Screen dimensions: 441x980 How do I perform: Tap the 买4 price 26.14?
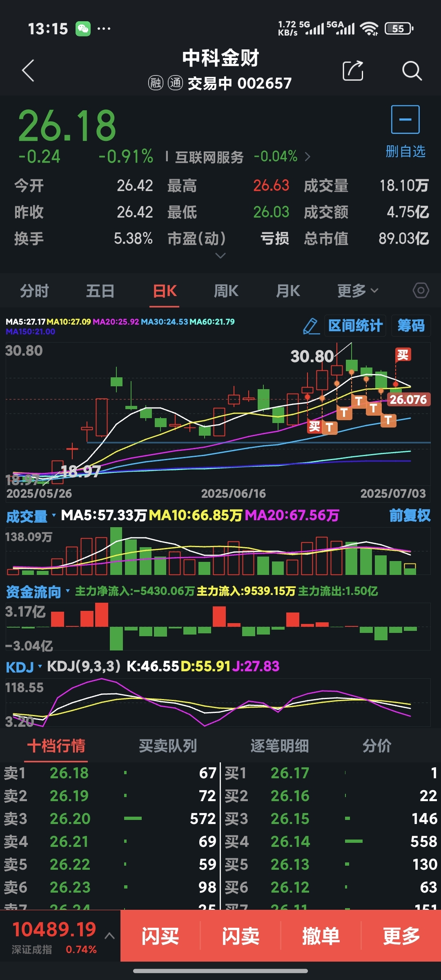click(290, 842)
